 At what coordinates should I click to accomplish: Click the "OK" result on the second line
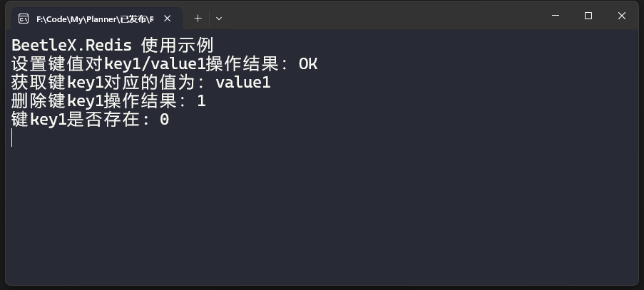coord(308,64)
